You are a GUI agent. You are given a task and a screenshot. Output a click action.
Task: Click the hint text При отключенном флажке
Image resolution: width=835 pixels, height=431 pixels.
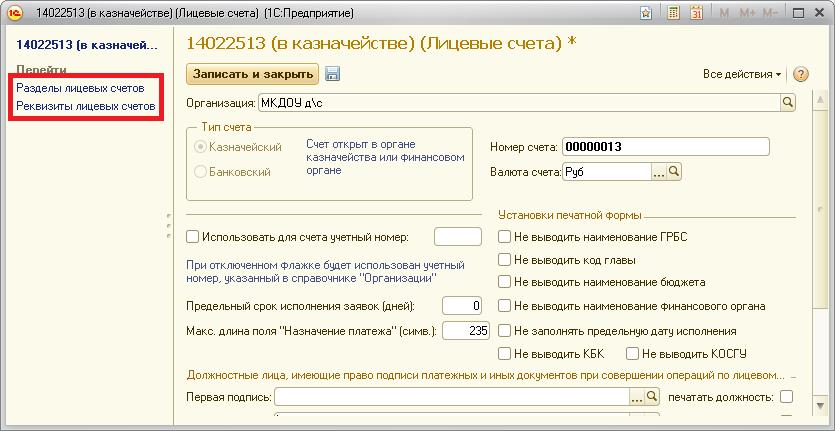point(325,271)
